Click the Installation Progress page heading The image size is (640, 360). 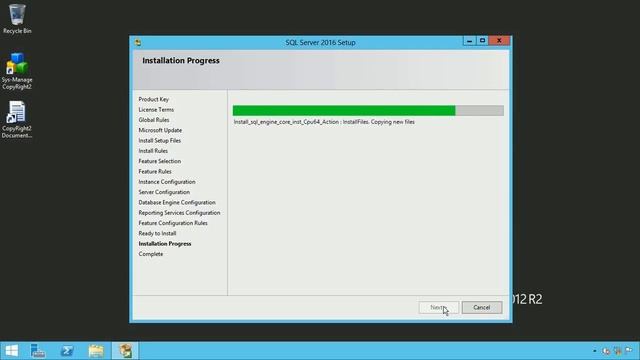(181, 60)
